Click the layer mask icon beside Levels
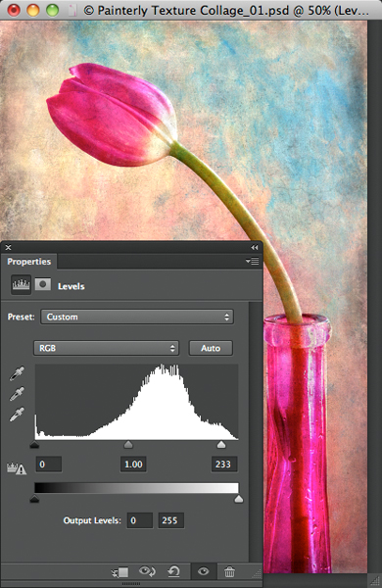382x588 pixels. tap(43, 284)
